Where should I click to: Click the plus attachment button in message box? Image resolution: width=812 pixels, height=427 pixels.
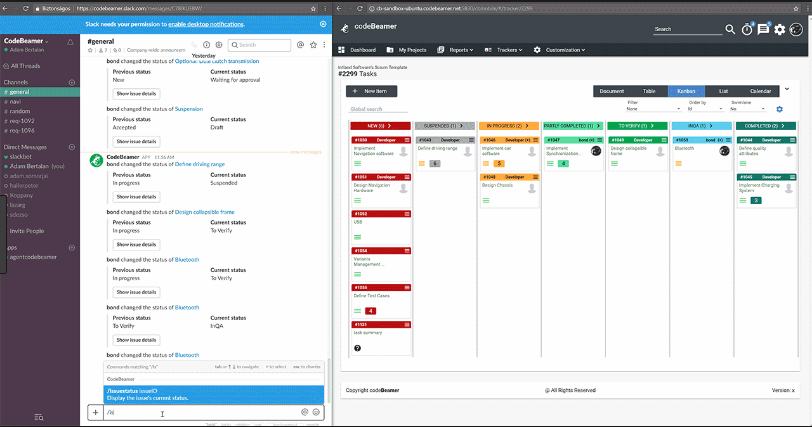[96, 411]
